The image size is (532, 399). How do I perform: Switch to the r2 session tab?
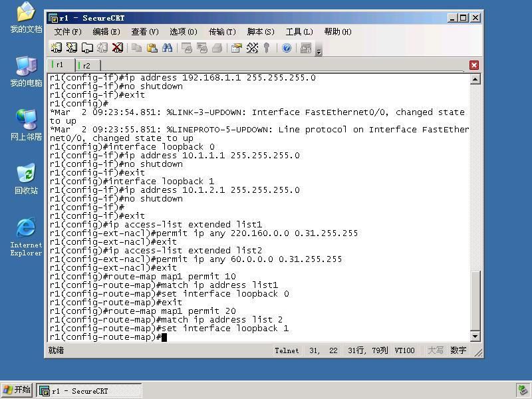(x=88, y=65)
